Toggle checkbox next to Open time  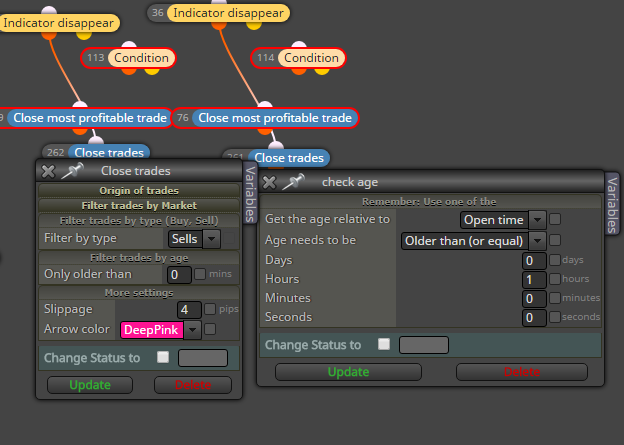[555, 219]
